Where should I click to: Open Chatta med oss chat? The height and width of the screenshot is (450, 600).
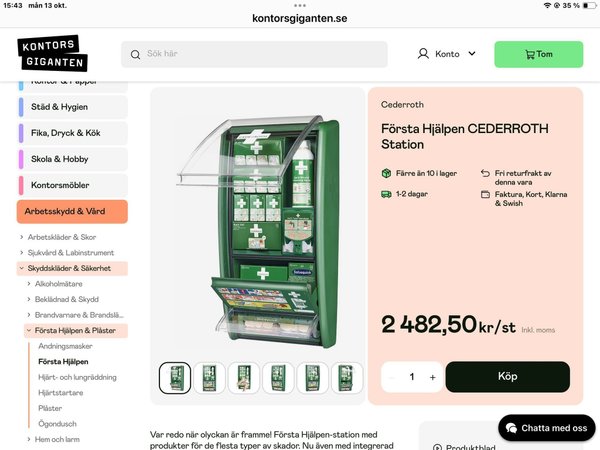click(x=546, y=428)
